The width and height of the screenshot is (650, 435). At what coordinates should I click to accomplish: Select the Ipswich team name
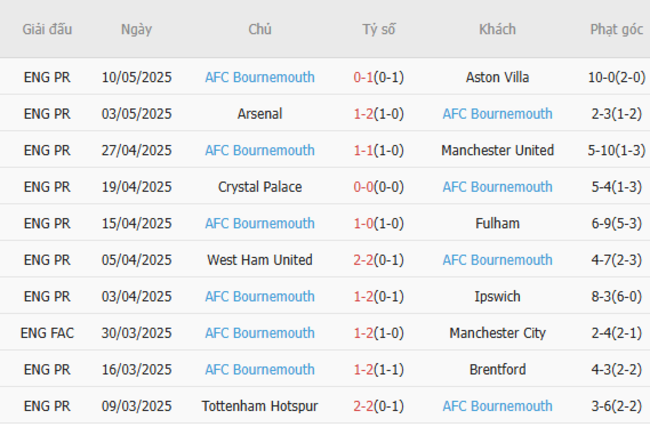pos(497,296)
